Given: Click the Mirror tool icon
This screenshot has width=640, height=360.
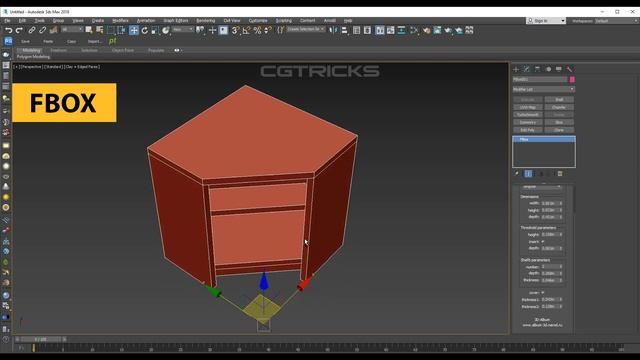Looking at the screenshot, I should coord(333,30).
